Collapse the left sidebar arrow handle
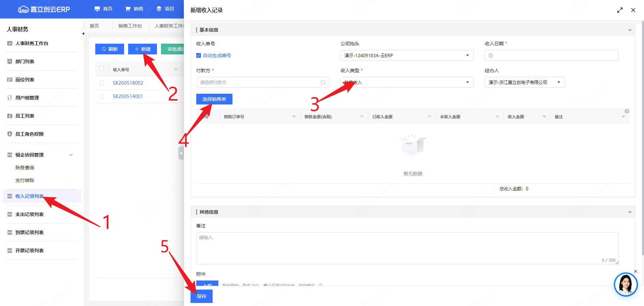 click(x=83, y=34)
